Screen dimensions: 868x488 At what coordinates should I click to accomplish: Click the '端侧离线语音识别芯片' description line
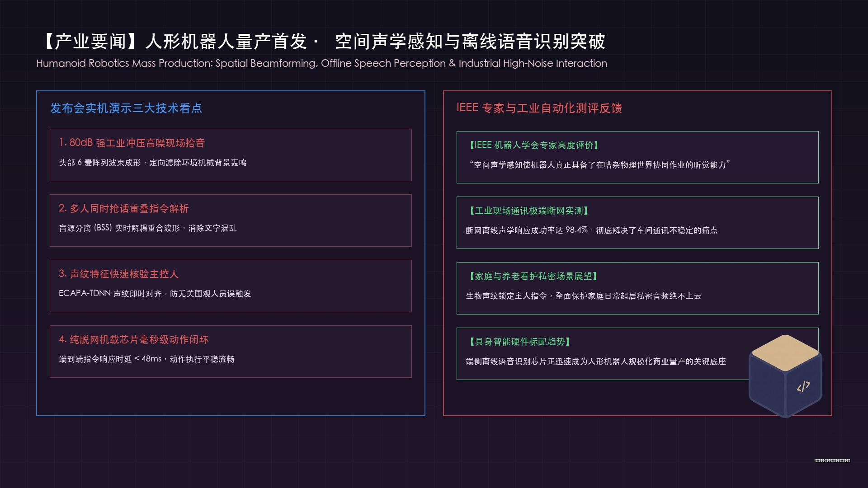point(596,361)
